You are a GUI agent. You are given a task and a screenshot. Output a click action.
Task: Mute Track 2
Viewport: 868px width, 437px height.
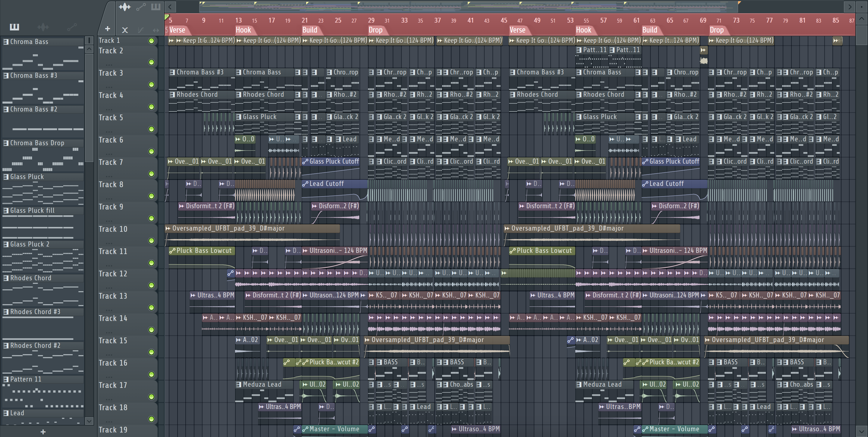point(151,62)
